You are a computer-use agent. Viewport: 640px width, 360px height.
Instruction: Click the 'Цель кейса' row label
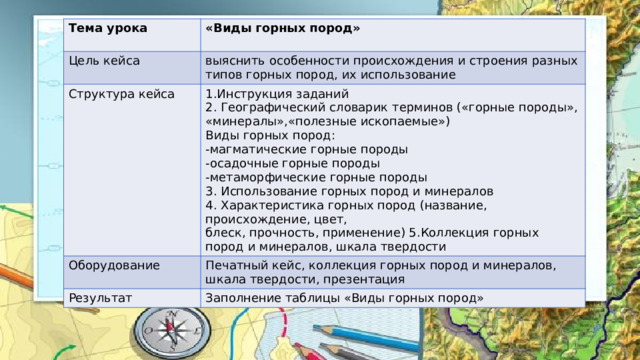pos(104,61)
